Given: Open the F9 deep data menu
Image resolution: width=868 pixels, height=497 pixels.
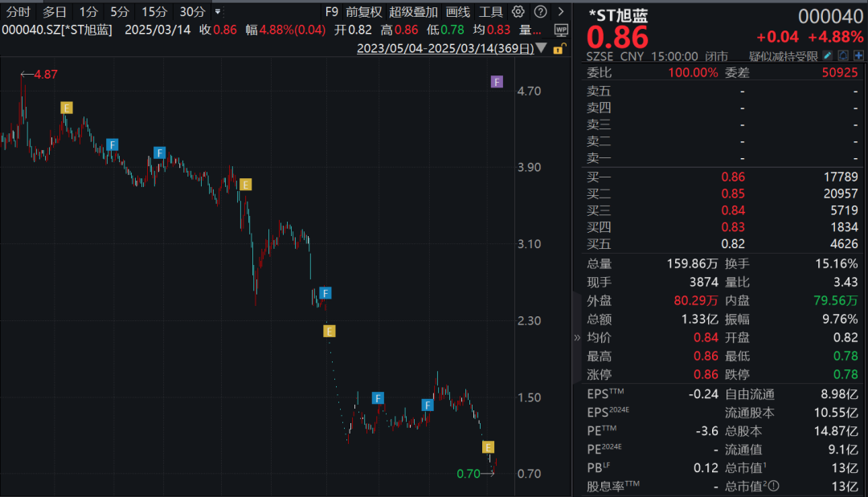Looking at the screenshot, I should click(x=332, y=11).
